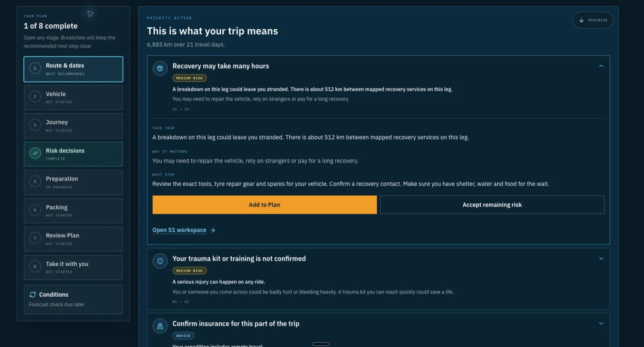The width and height of the screenshot is (644, 347).
Task: Click the arrow icon next to Open S1 workspace
Action: coord(213,230)
